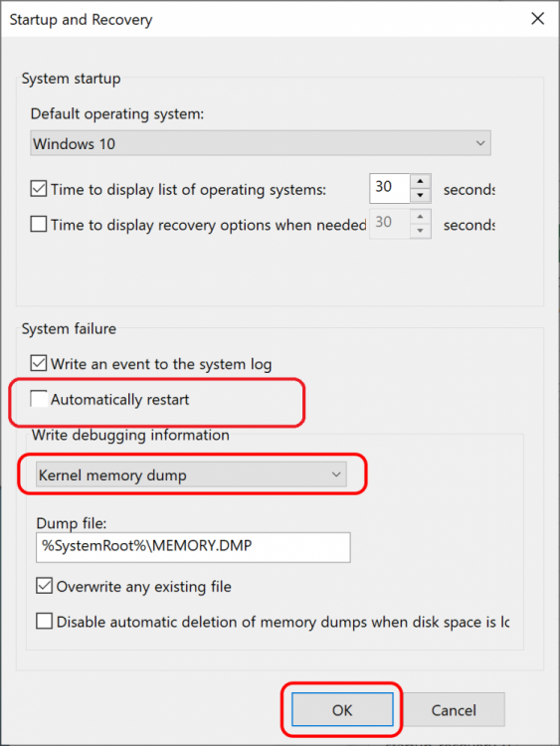The width and height of the screenshot is (560, 746).
Task: Click the recovery options seconds field
Action: pos(390,224)
